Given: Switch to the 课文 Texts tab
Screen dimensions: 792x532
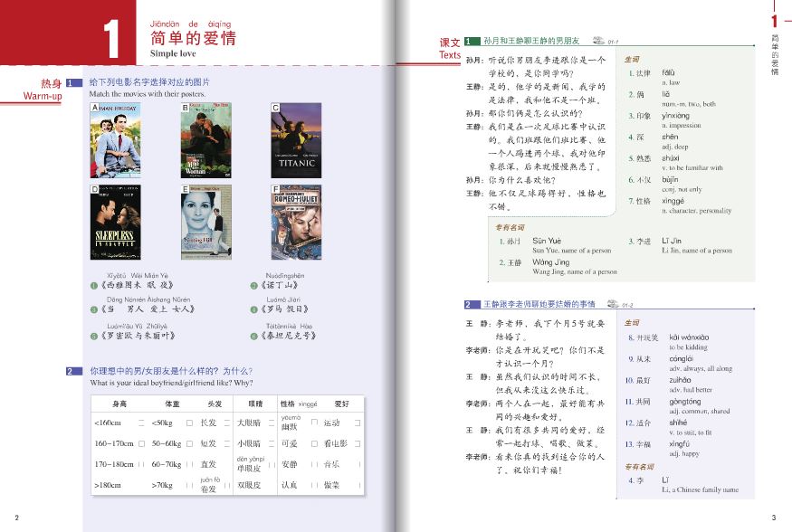Looking at the screenshot, I should [x=449, y=49].
